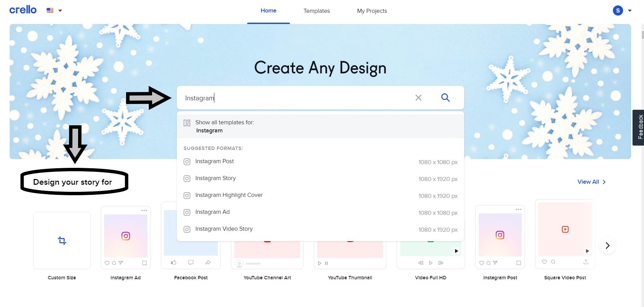
Task: Open the US flag language selector
Action: click(x=54, y=10)
